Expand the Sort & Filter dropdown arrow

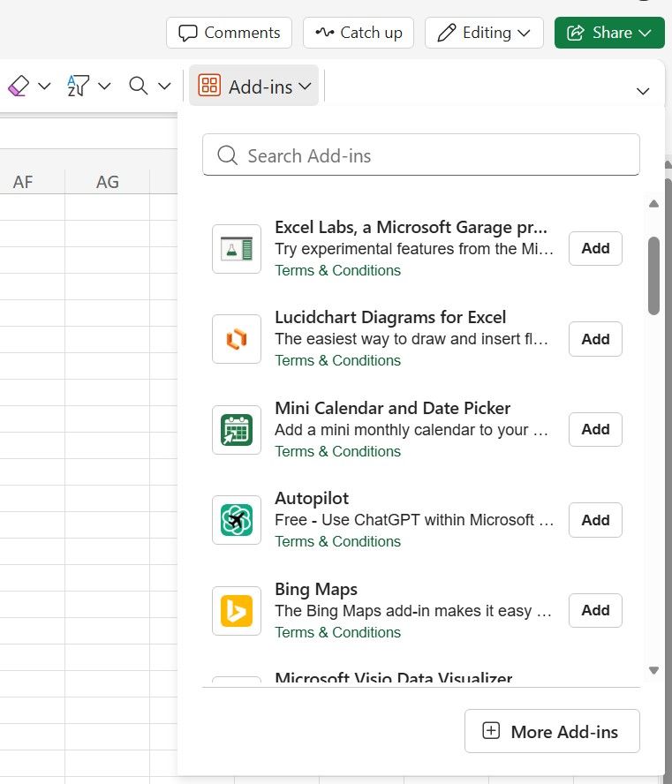(x=104, y=86)
